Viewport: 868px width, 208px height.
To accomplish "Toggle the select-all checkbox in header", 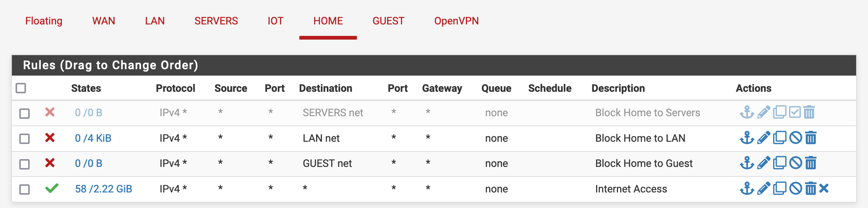I will click(21, 88).
